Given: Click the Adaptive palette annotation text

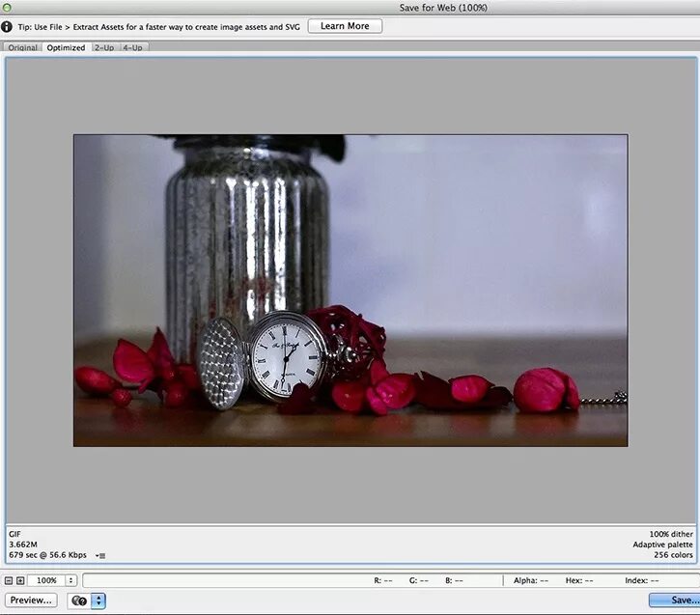Looking at the screenshot, I should [x=662, y=545].
